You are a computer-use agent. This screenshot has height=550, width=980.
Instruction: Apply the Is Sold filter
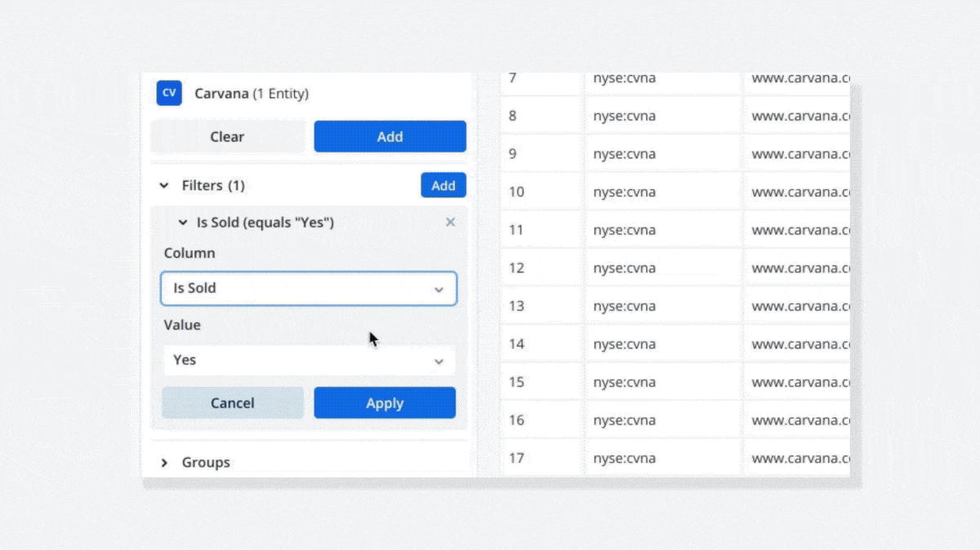click(385, 403)
